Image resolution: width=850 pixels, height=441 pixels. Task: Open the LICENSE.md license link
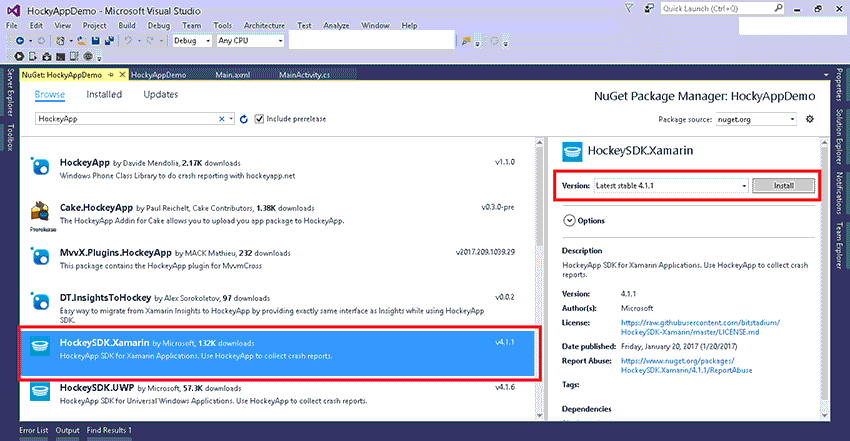click(x=700, y=327)
